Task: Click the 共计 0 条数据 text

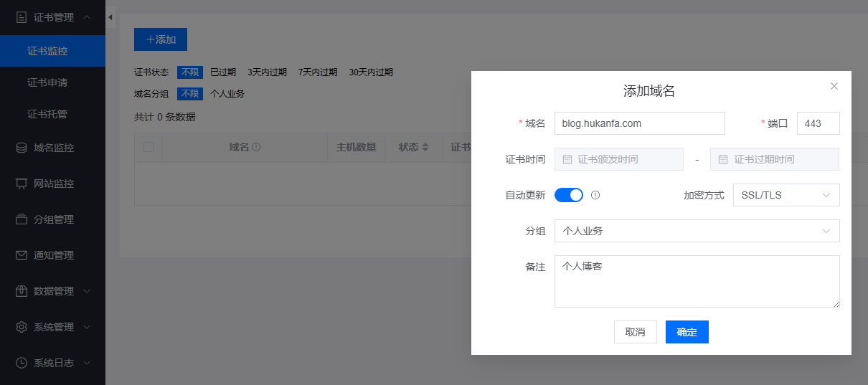Action: pos(165,117)
